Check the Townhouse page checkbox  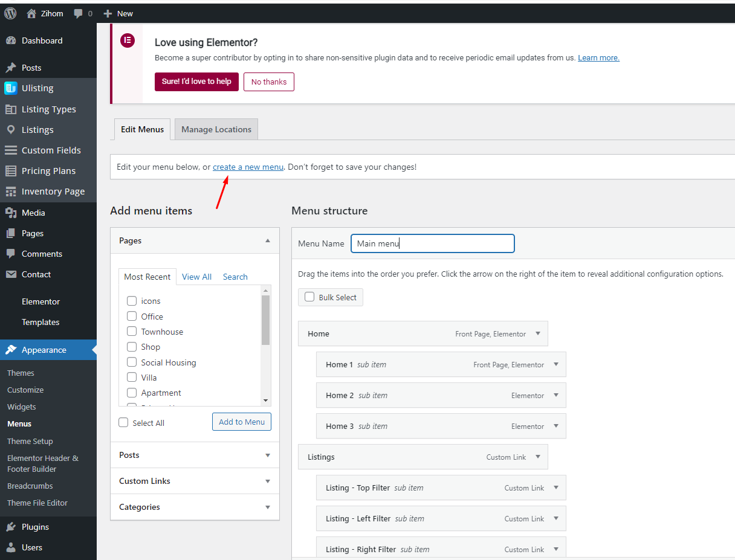point(132,332)
